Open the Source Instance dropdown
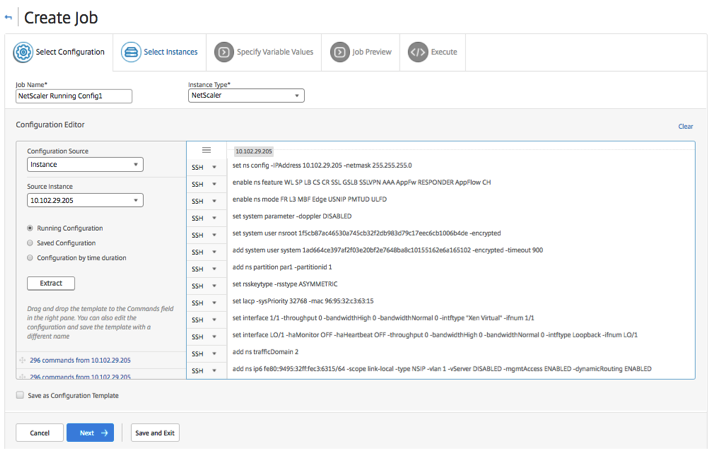Image resolution: width=712 pixels, height=449 pixels. tap(85, 200)
